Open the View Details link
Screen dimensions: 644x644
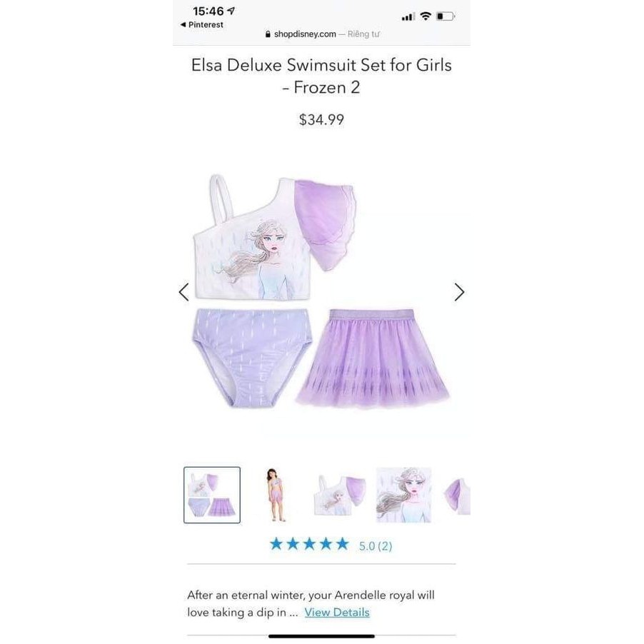pos(337,613)
